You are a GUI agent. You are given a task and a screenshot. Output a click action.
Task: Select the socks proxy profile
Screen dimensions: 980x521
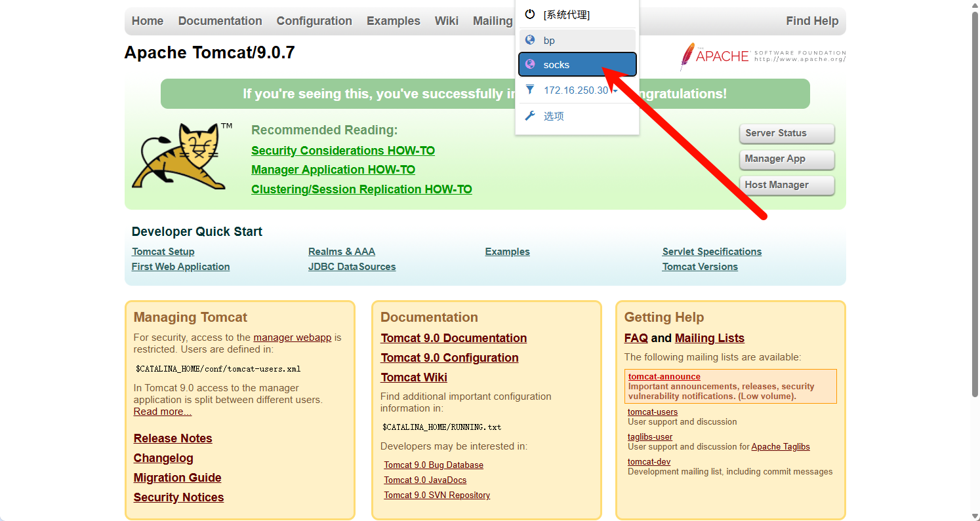pos(577,64)
